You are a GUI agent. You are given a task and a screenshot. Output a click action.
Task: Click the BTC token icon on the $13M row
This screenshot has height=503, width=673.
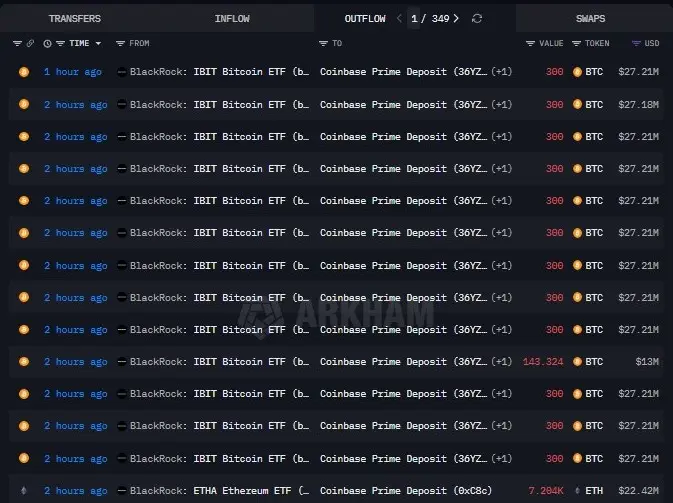[577, 361]
